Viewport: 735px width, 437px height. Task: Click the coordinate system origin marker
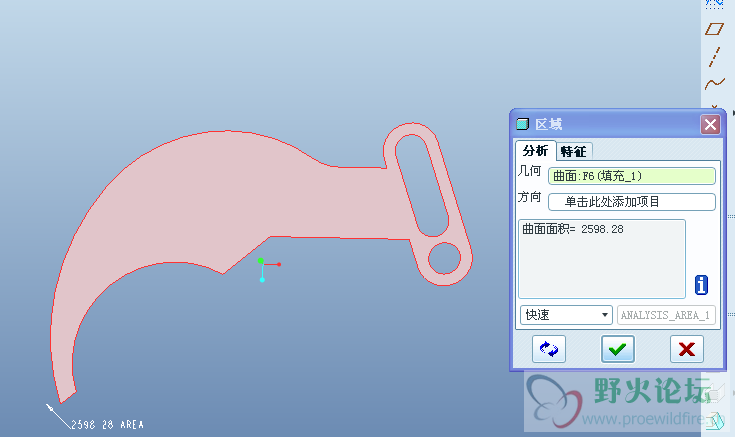pos(262,264)
